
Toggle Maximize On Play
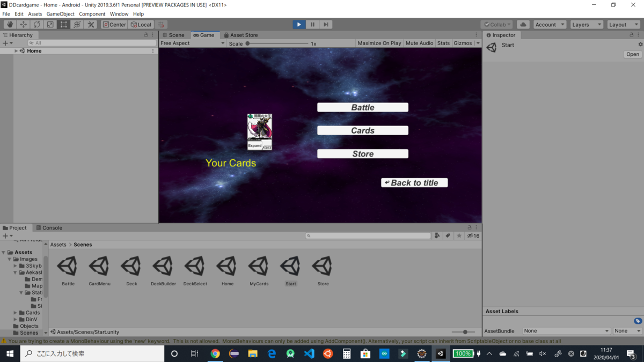[379, 43]
